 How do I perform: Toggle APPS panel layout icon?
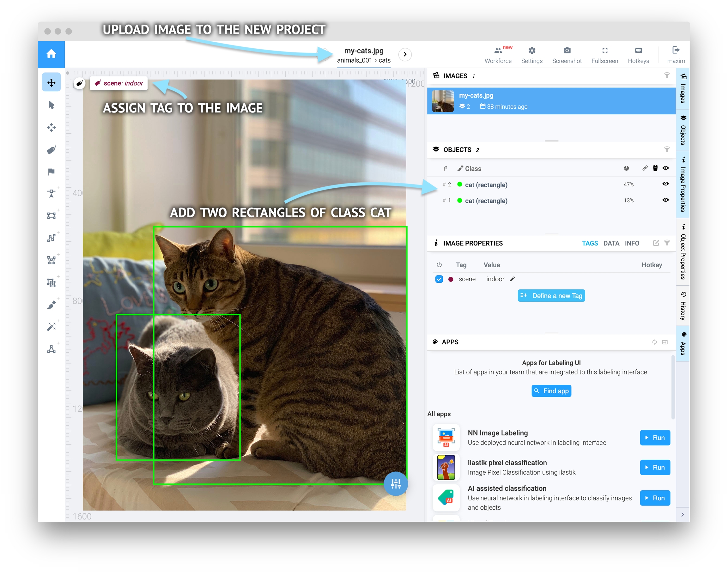tap(664, 342)
